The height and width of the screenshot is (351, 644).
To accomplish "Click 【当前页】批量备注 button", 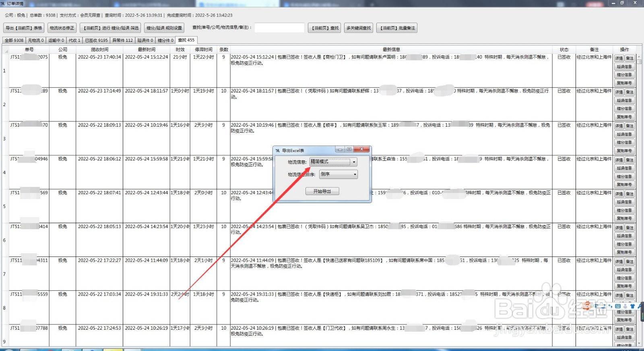I will click(x=397, y=28).
